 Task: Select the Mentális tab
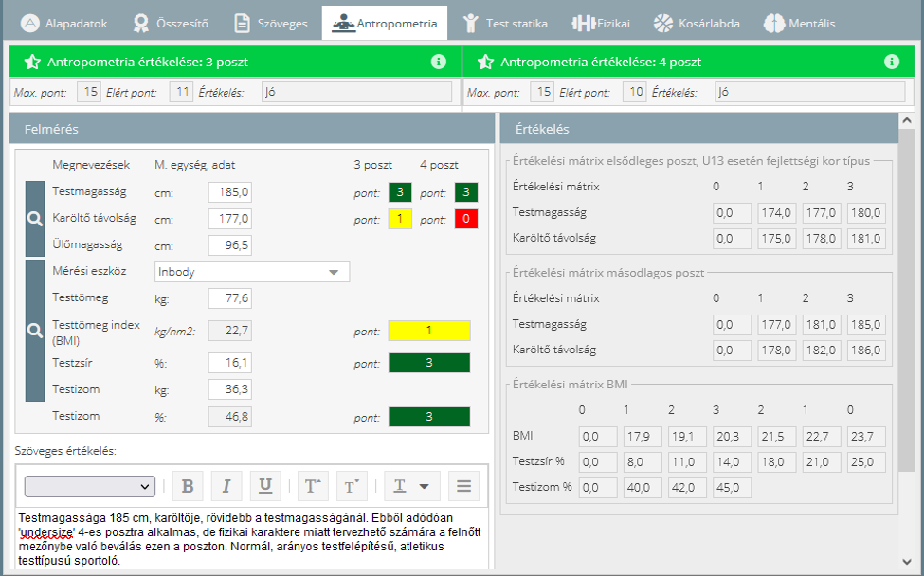(800, 23)
